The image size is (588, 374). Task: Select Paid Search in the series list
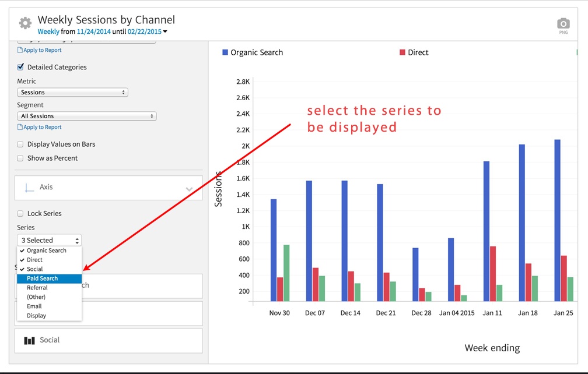coord(42,278)
